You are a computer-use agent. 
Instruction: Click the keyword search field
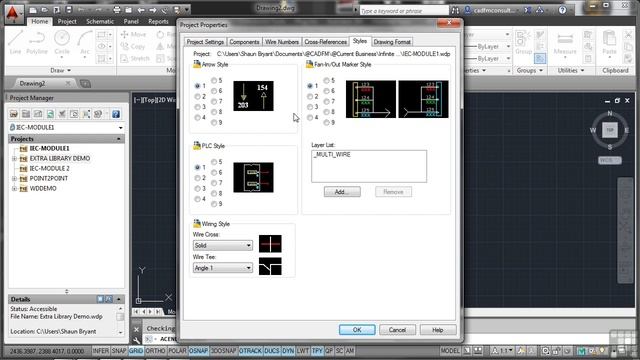[404, 11]
